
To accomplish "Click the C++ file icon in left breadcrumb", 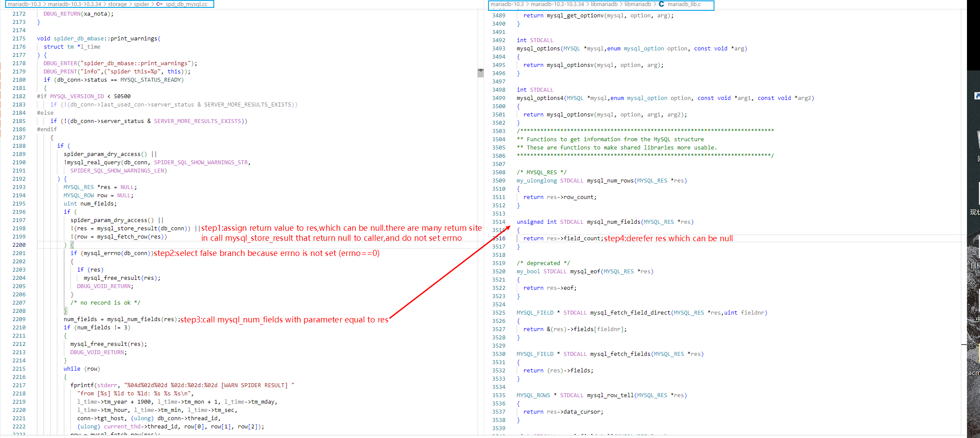I will click(x=159, y=4).
